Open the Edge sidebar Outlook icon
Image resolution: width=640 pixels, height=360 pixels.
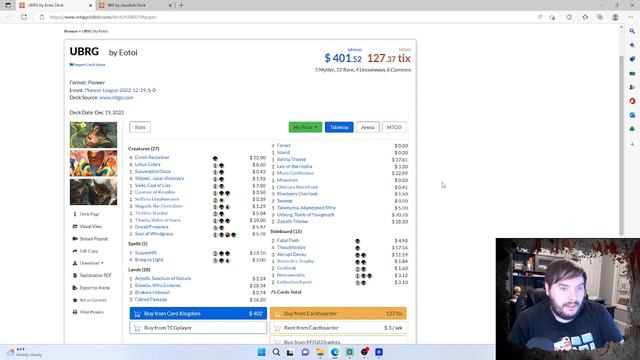pyautogui.click(x=632, y=115)
